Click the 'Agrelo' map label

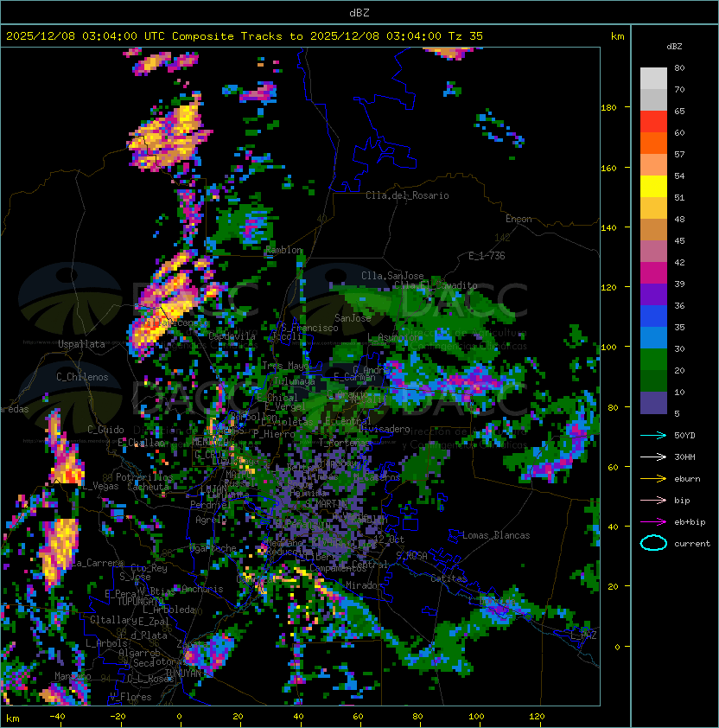211,520
